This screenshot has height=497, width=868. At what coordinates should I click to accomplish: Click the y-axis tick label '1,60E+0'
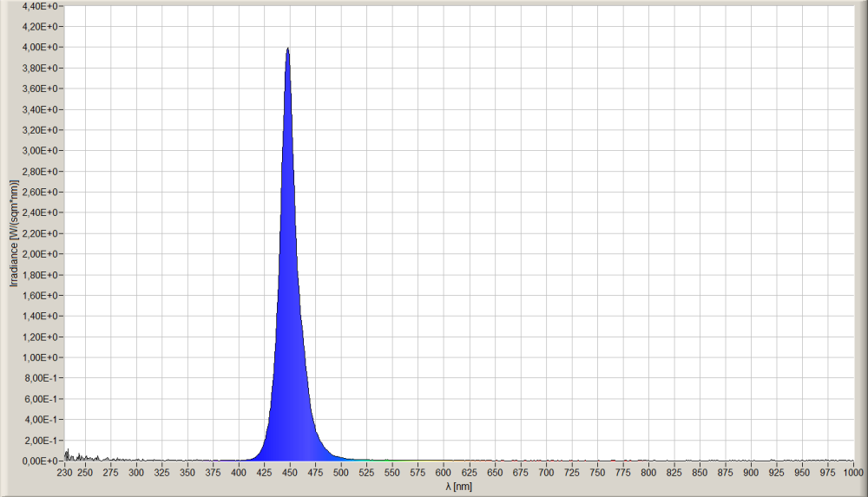pos(41,296)
